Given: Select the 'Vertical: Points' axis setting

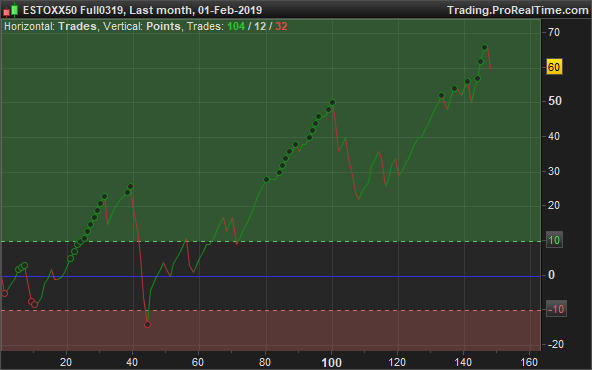Looking at the screenshot, I should click(x=142, y=26).
